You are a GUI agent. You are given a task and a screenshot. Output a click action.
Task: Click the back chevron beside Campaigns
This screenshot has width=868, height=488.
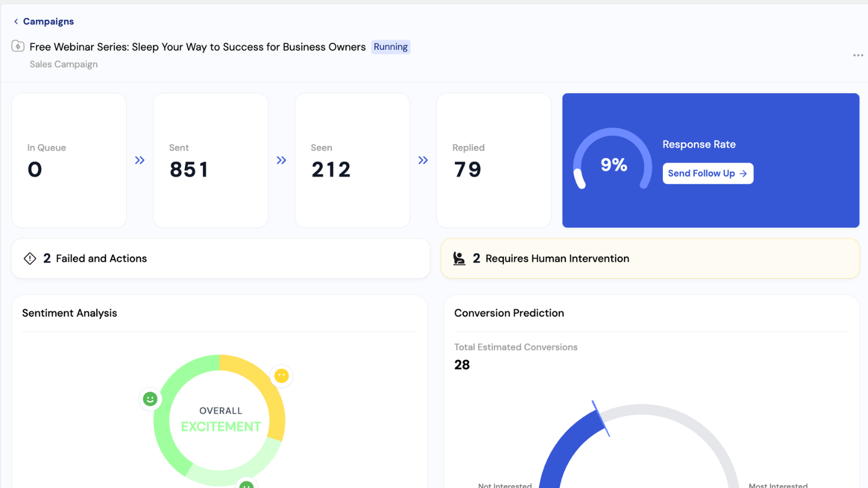tap(16, 22)
